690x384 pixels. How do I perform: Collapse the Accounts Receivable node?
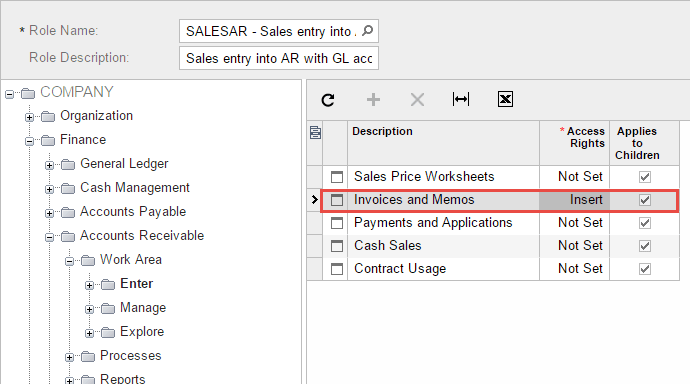[49, 238]
